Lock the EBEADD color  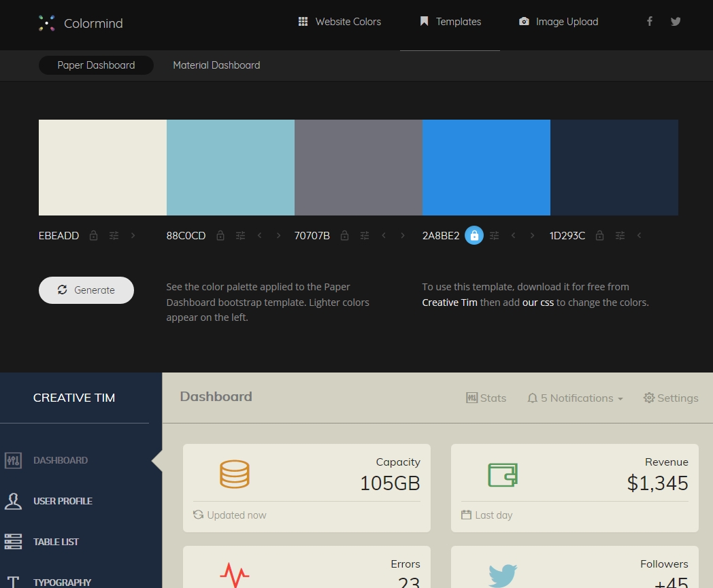point(94,236)
